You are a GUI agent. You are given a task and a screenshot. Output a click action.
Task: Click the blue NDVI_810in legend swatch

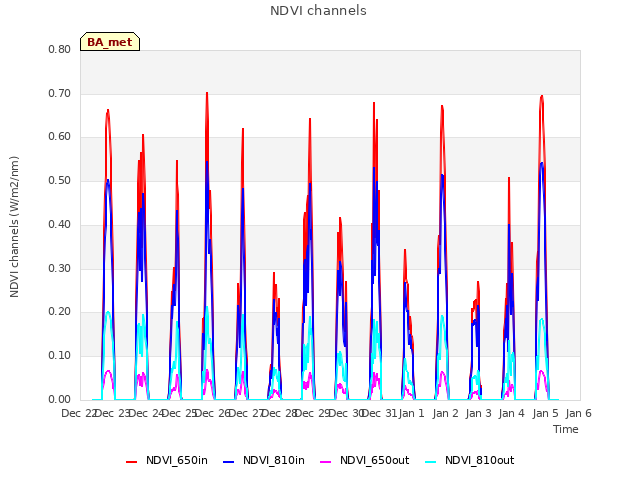pyautogui.click(x=229, y=462)
